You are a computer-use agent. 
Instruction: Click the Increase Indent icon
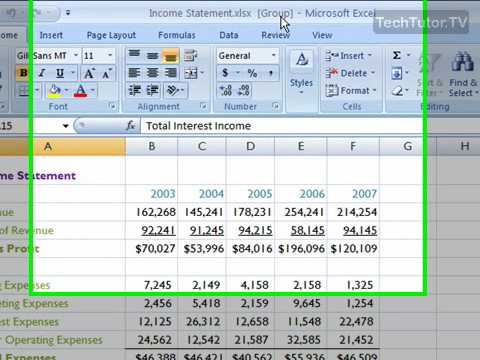[x=152, y=90]
